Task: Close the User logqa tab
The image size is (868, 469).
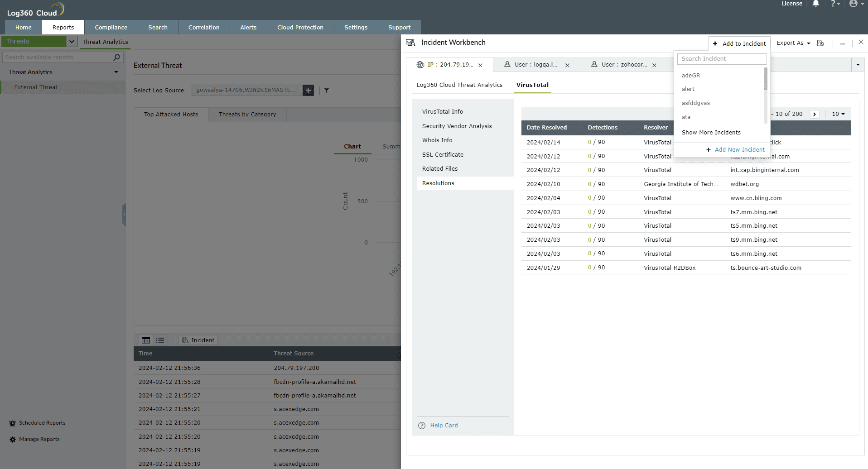Action: pos(567,65)
